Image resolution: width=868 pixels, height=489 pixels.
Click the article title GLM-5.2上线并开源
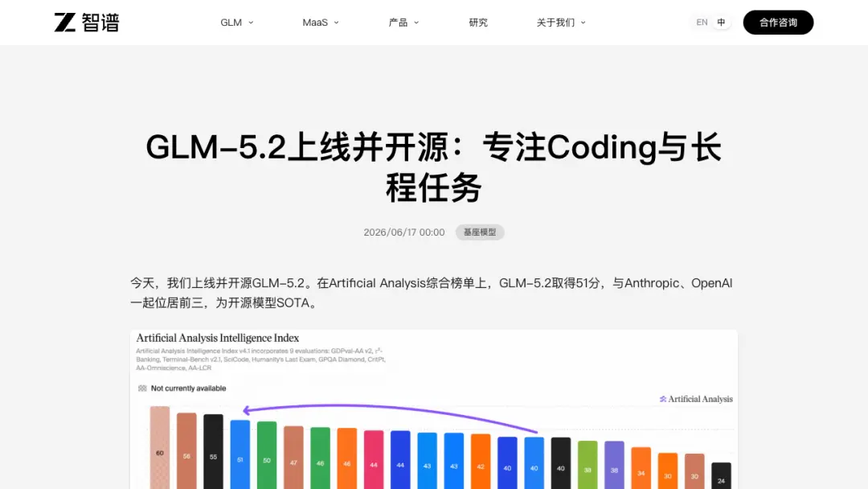coord(433,167)
